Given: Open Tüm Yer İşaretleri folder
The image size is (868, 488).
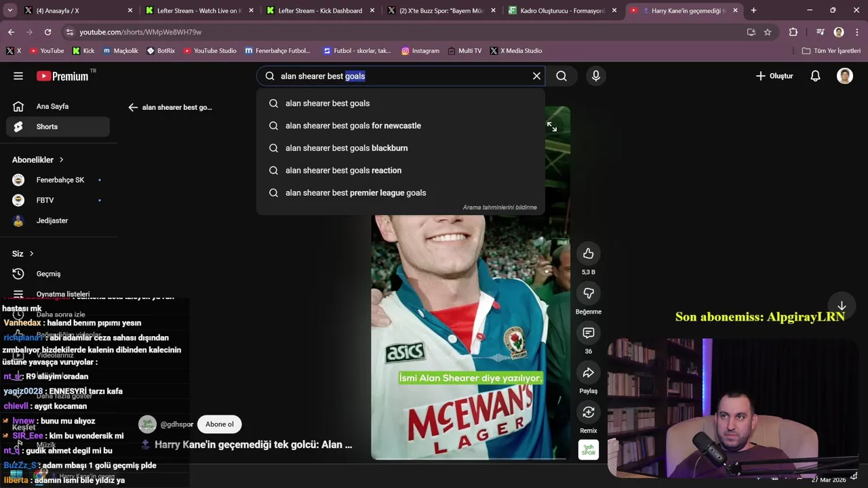Looking at the screenshot, I should 831,51.
